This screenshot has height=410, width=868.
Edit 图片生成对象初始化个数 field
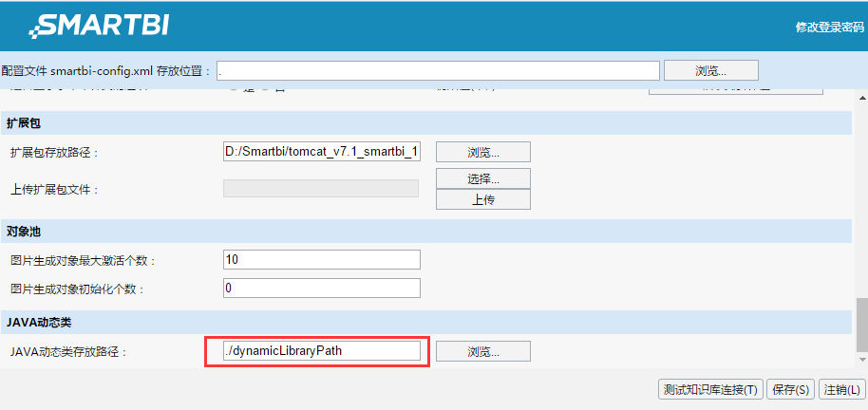click(x=322, y=289)
